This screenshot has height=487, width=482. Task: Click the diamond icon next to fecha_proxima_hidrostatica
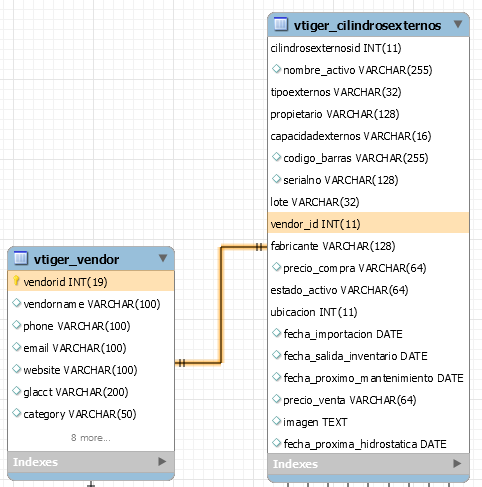click(276, 443)
